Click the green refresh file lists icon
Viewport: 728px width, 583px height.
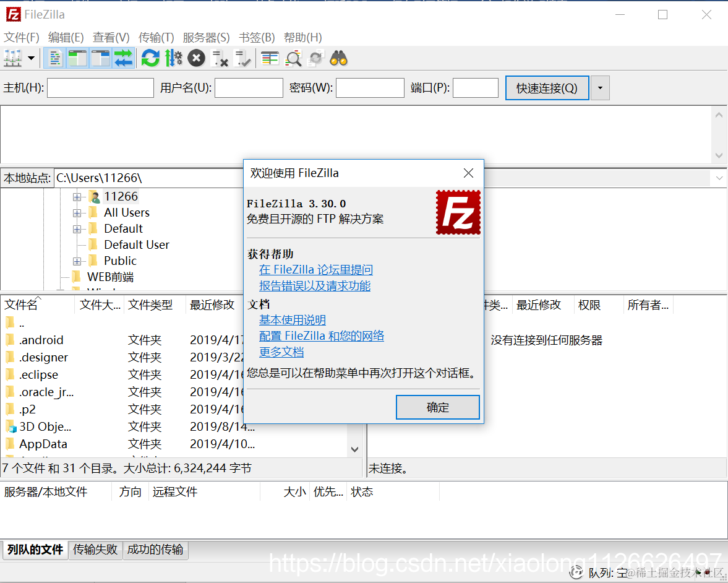click(x=150, y=59)
